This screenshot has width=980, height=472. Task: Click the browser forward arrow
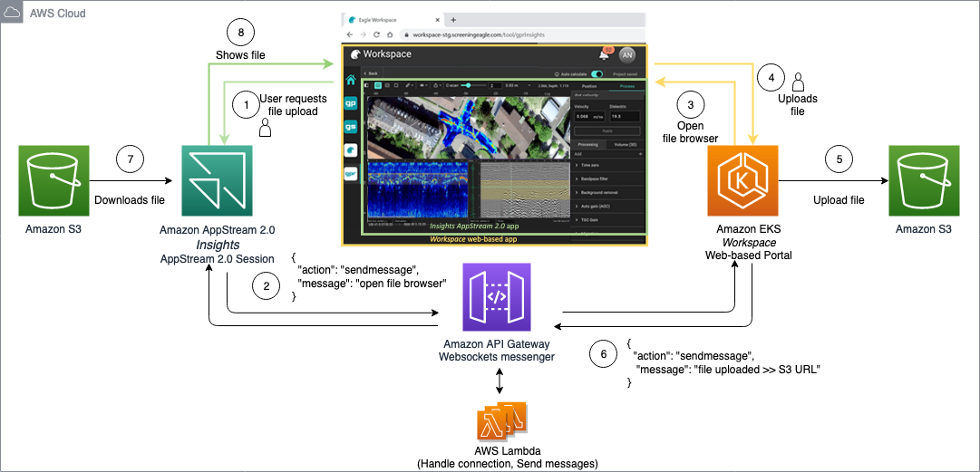point(365,34)
